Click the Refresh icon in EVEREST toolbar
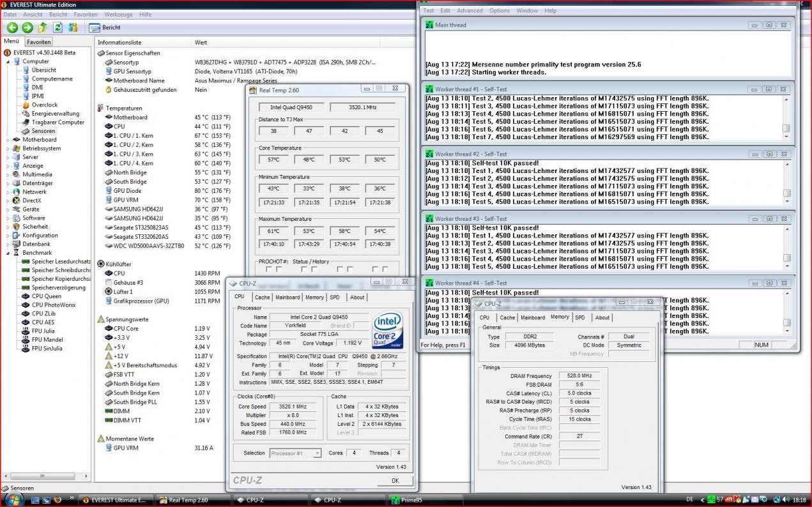The image size is (812, 507). [x=57, y=27]
